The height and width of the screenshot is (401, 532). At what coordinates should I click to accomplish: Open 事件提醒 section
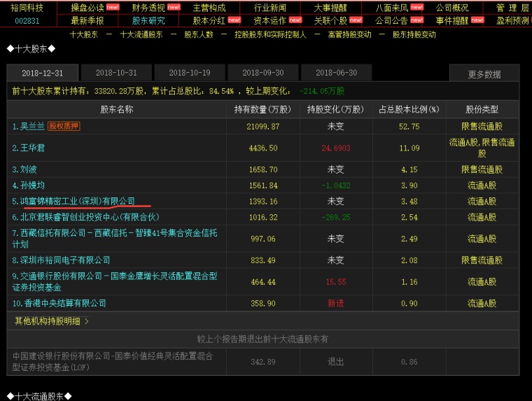pos(452,21)
